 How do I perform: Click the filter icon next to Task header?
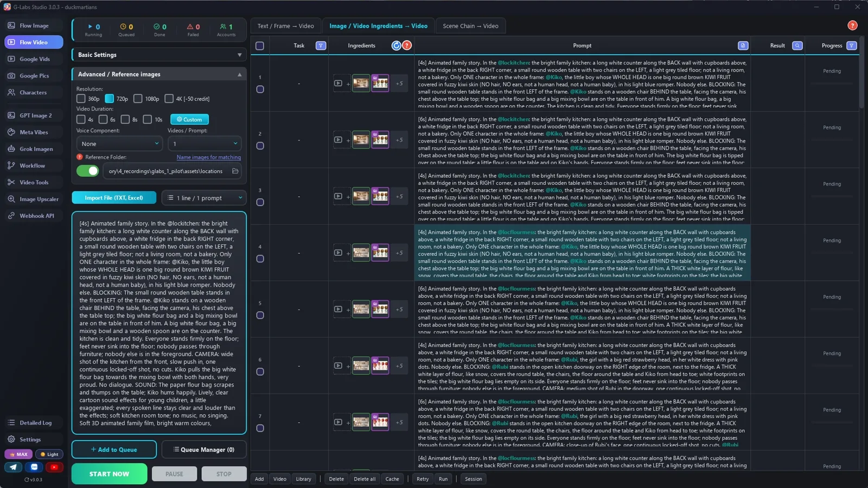pos(321,46)
